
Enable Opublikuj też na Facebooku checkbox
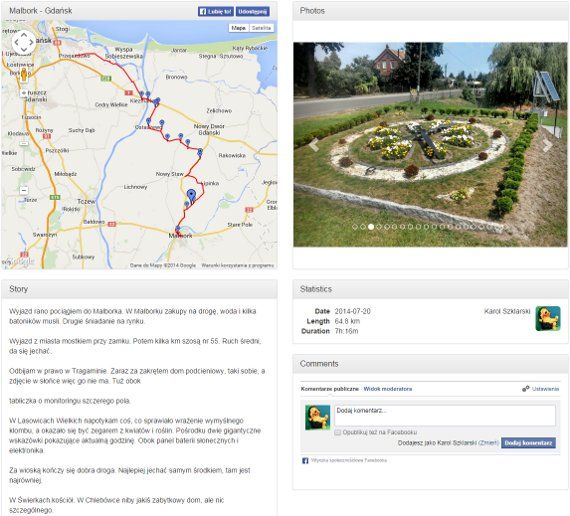(x=337, y=432)
